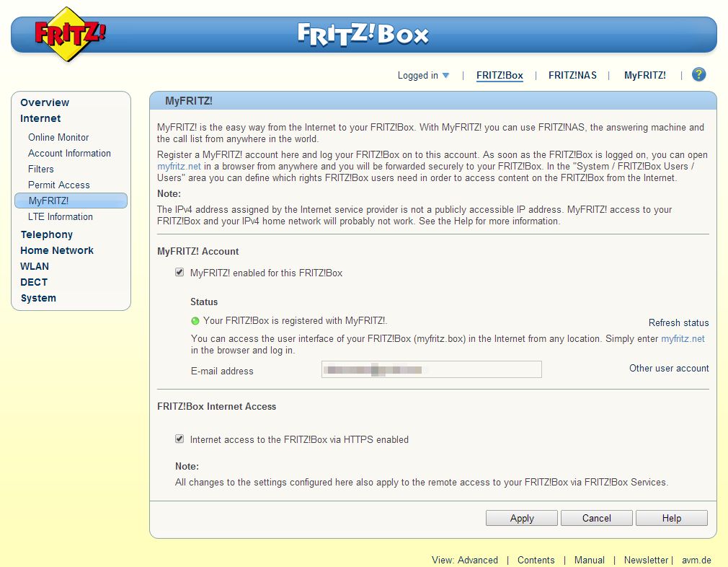
Task: Open the Newsletter link in footer
Action: 646,560
